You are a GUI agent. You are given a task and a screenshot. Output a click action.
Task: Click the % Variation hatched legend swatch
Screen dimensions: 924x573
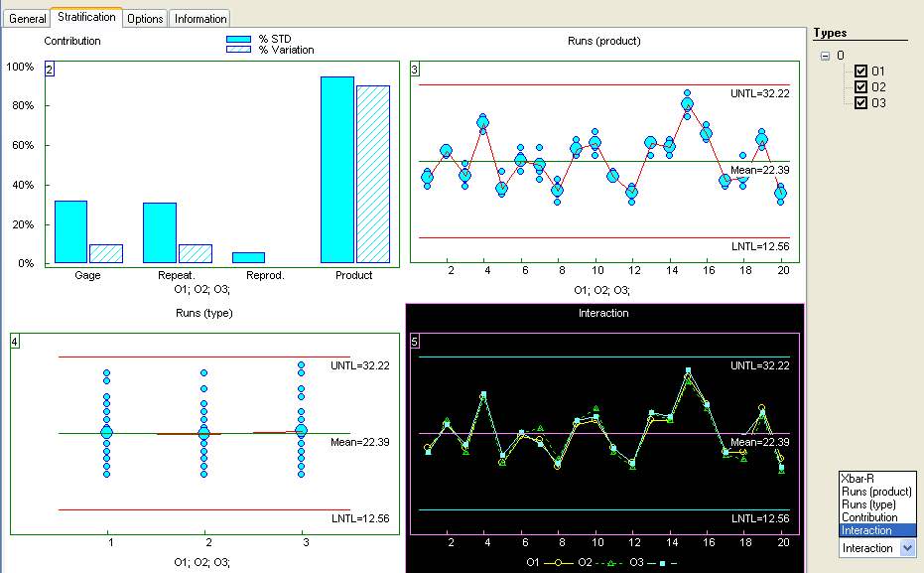point(238,50)
